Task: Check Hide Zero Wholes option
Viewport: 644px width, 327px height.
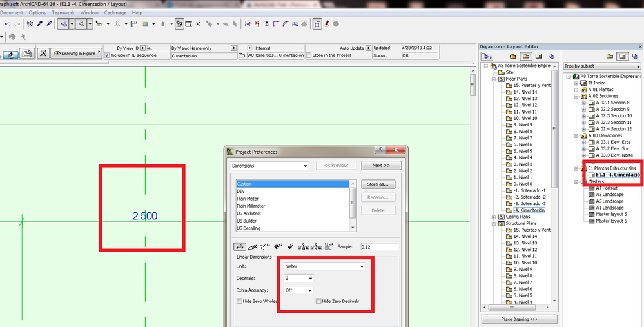Action: coord(239,301)
